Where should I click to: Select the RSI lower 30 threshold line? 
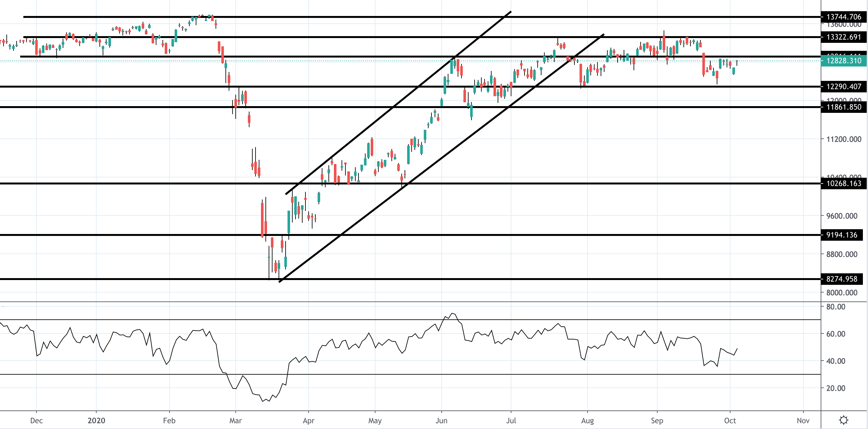coord(410,374)
